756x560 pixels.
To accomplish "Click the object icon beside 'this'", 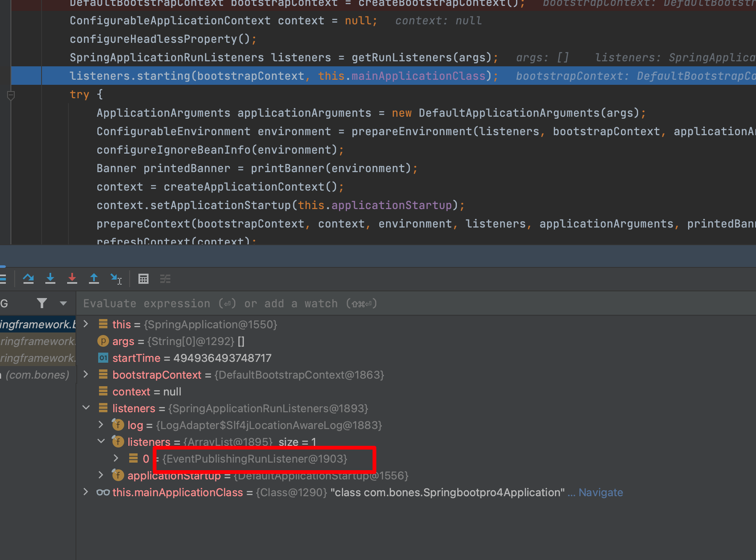I will pyautogui.click(x=103, y=324).
